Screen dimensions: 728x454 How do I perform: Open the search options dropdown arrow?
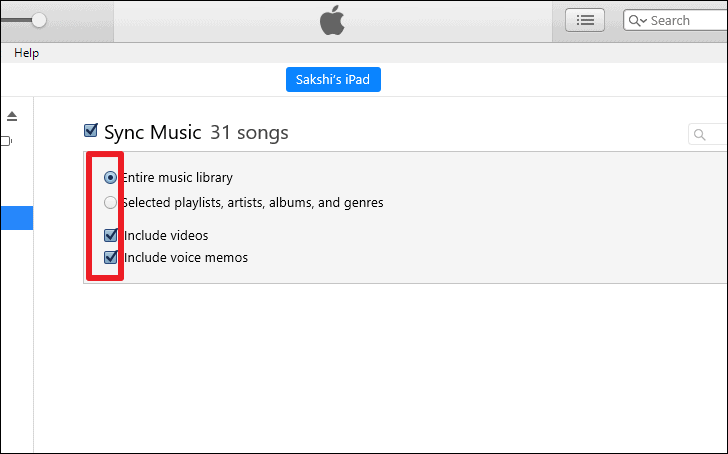644,21
